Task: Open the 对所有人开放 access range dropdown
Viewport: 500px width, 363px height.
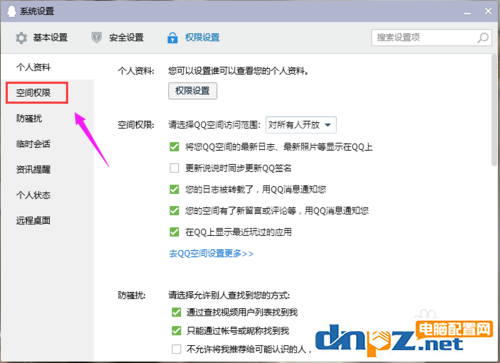Action: coord(301,125)
